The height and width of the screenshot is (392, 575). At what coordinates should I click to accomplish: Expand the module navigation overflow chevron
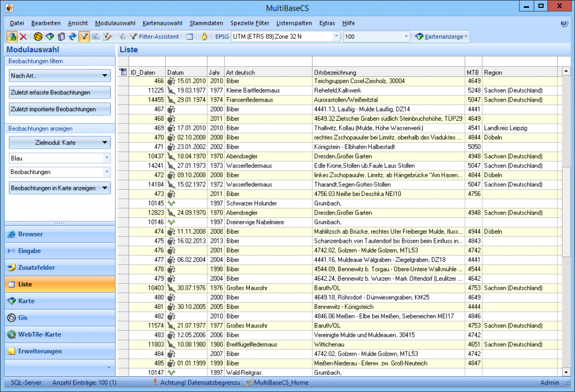pyautogui.click(x=108, y=367)
